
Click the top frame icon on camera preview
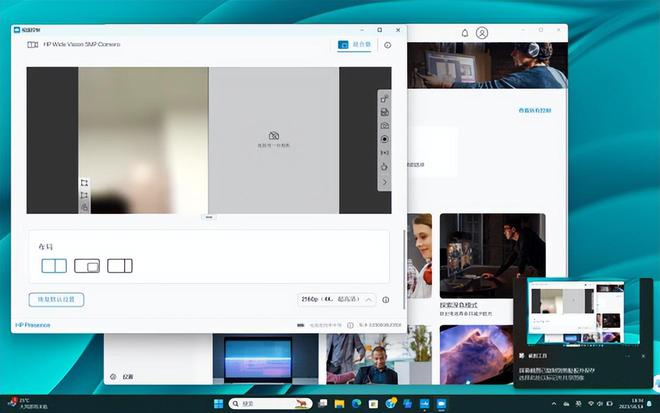click(x=85, y=183)
